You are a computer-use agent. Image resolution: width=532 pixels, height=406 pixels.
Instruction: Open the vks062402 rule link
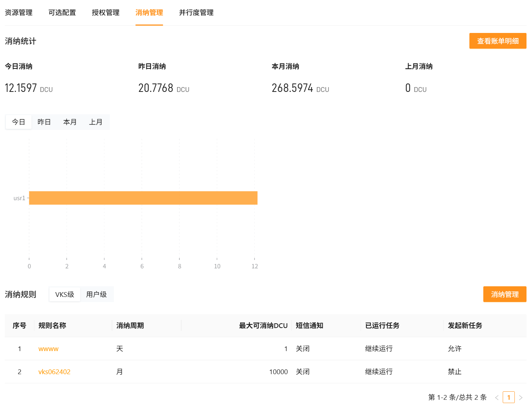tap(55, 372)
